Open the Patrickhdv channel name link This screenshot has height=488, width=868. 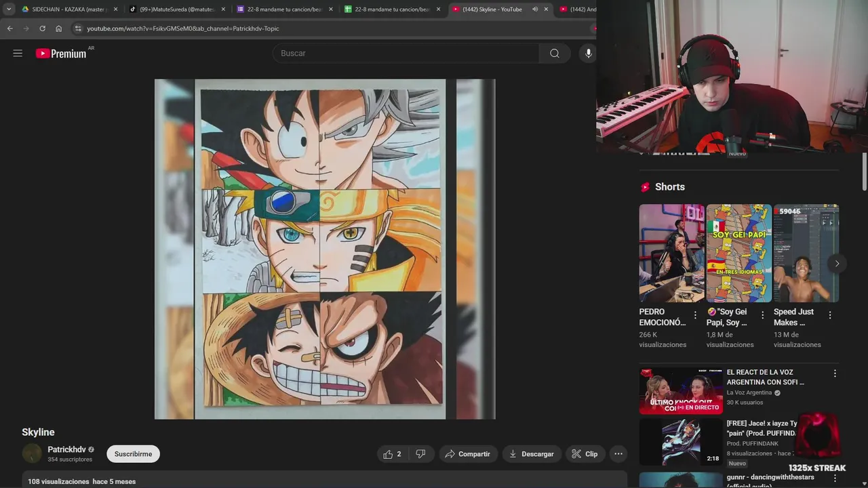tap(66, 449)
